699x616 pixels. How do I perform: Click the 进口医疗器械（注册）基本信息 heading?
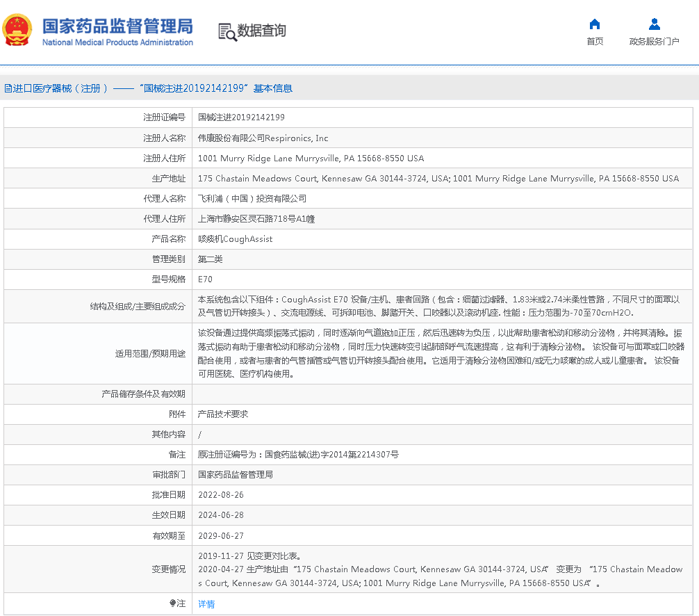[x=148, y=88]
